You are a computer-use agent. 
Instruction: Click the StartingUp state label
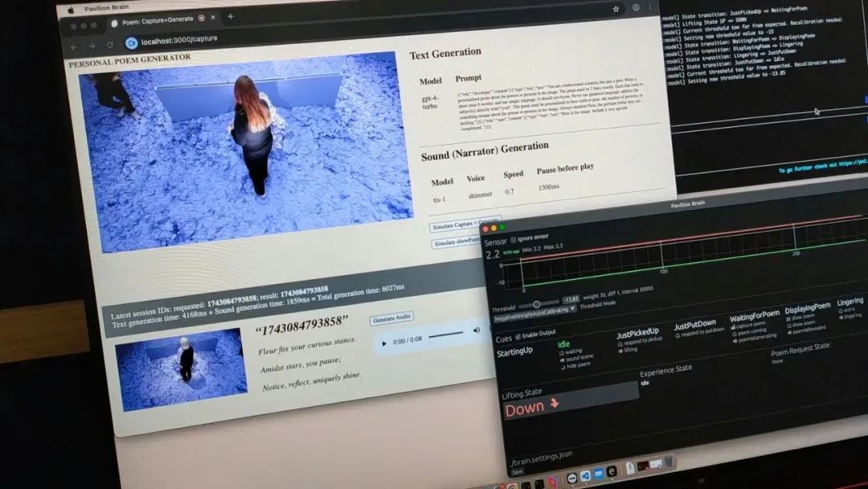coord(514,351)
